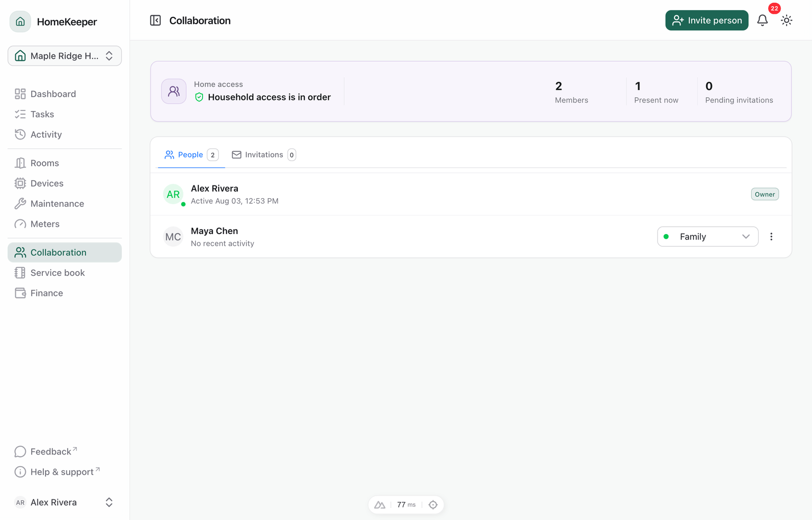Click Alex Rivera's AR avatar
The height and width of the screenshot is (520, 812).
point(173,194)
